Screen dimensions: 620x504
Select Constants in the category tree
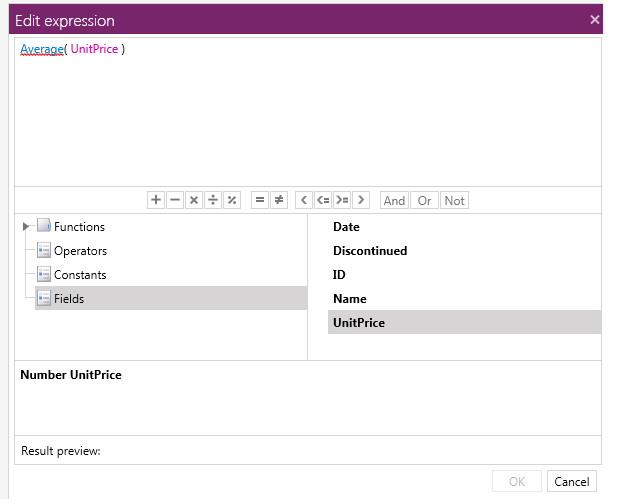80,275
